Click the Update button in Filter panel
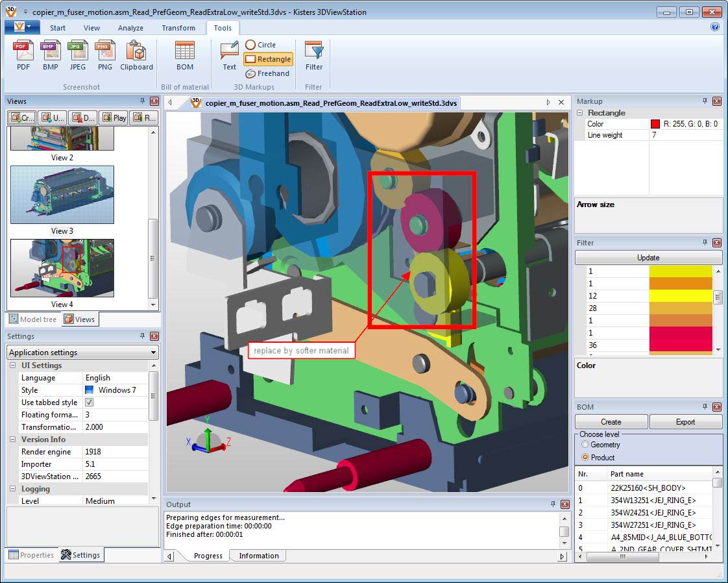The width and height of the screenshot is (728, 583). tap(648, 257)
